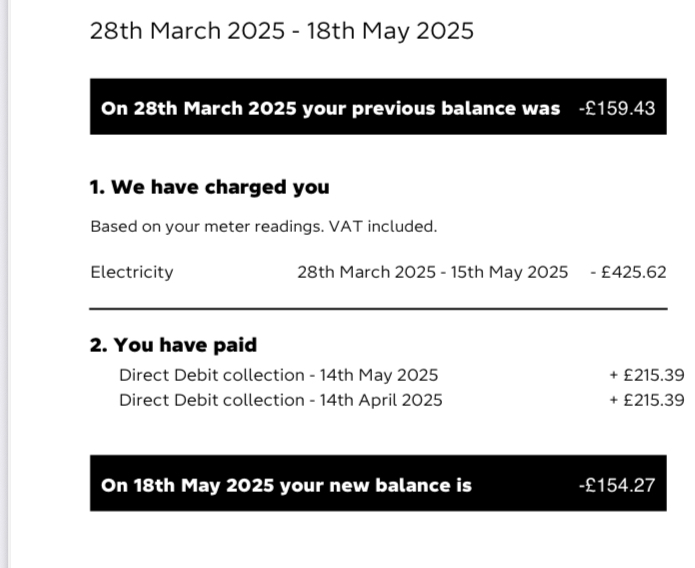
Task: Click the £215.39 amount for 14th May
Action: tap(647, 375)
